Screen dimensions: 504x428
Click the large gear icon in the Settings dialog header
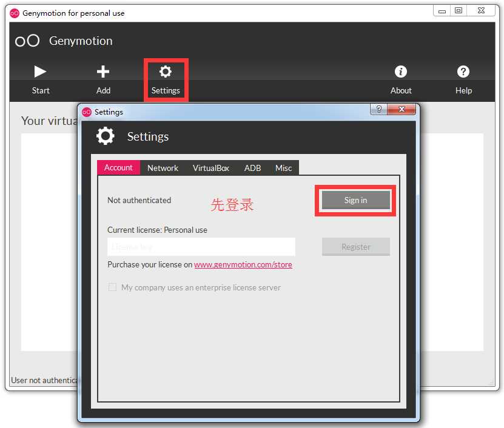coord(106,136)
